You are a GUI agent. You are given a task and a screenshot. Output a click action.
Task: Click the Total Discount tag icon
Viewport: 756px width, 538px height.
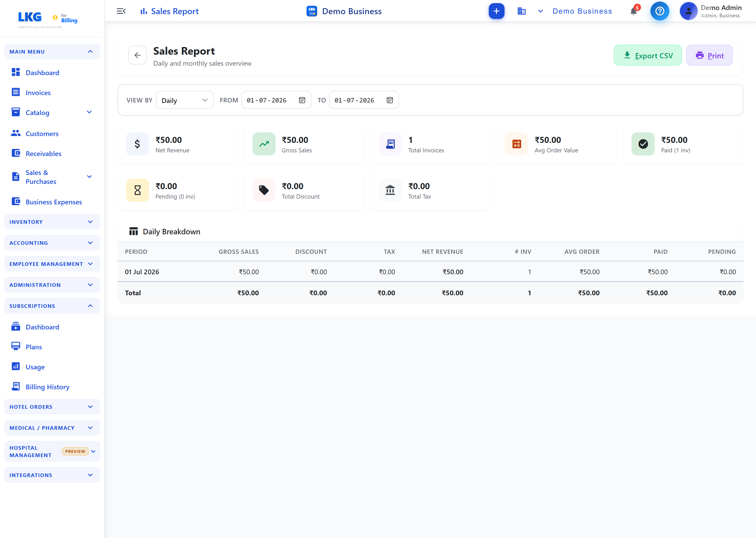tap(264, 190)
